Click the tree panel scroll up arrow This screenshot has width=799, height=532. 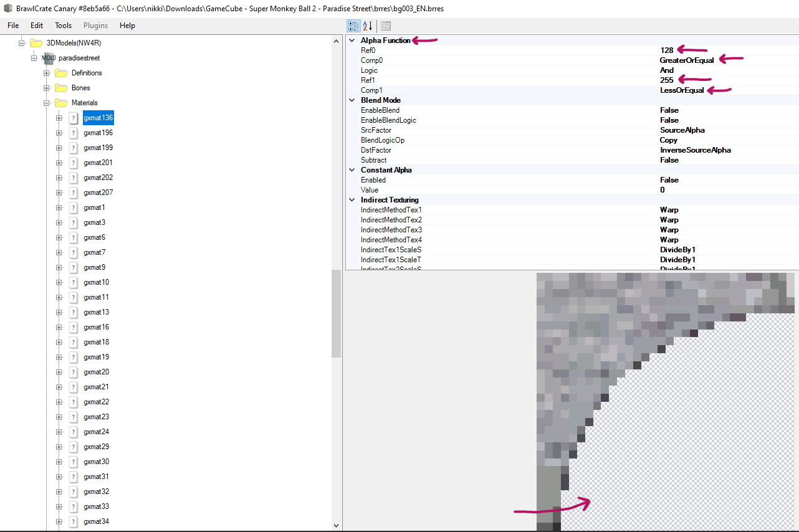click(337, 40)
